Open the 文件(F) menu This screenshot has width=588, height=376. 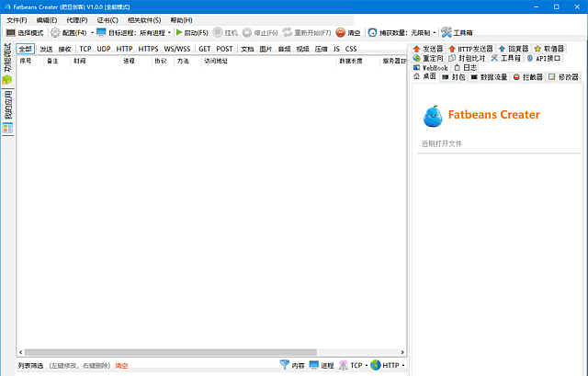17,20
